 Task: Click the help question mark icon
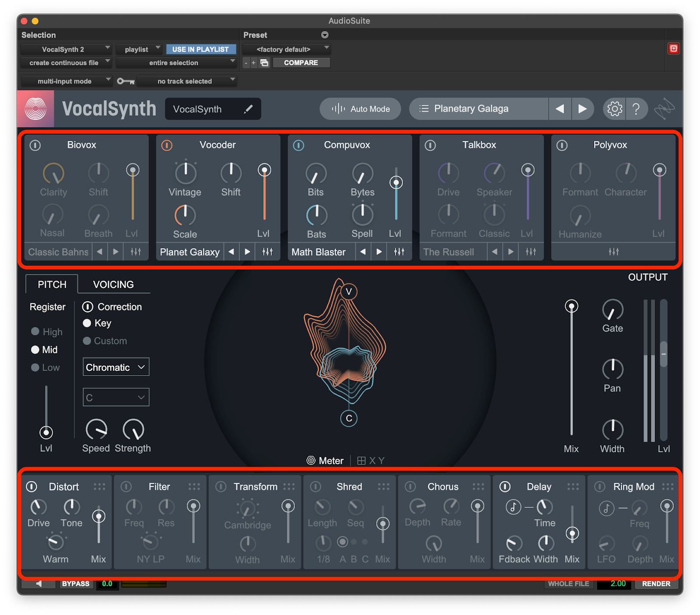[x=636, y=109]
